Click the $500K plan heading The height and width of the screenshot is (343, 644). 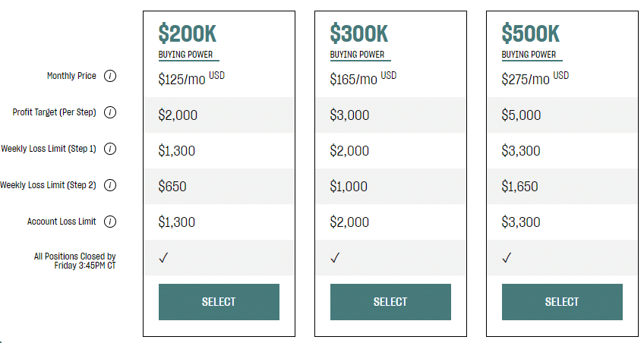[531, 33]
